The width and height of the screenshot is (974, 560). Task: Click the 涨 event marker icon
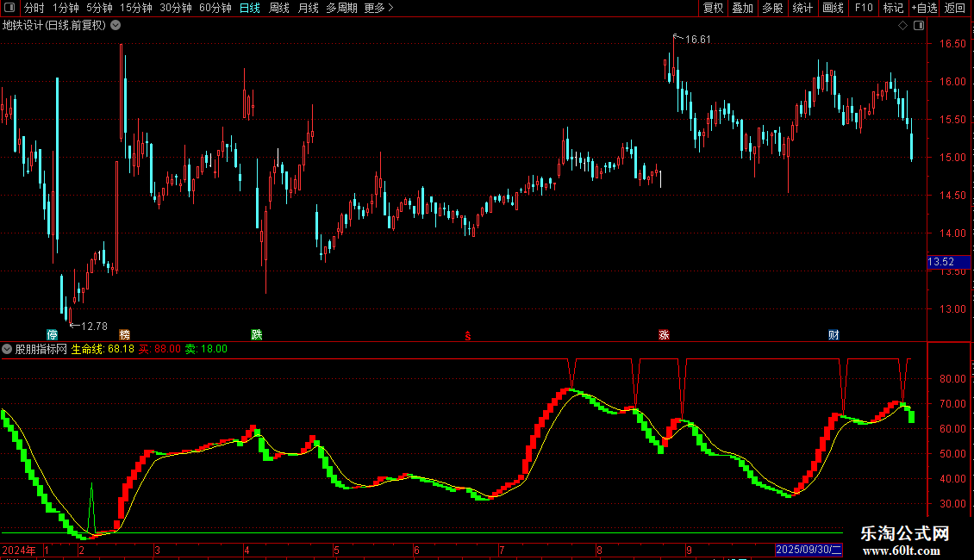[x=664, y=334]
